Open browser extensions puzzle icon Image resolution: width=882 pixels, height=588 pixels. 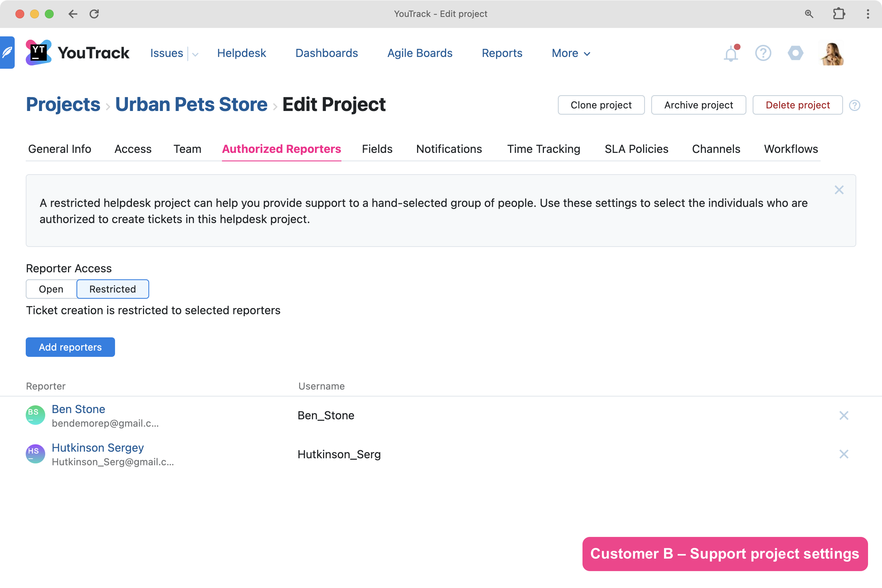pos(839,14)
